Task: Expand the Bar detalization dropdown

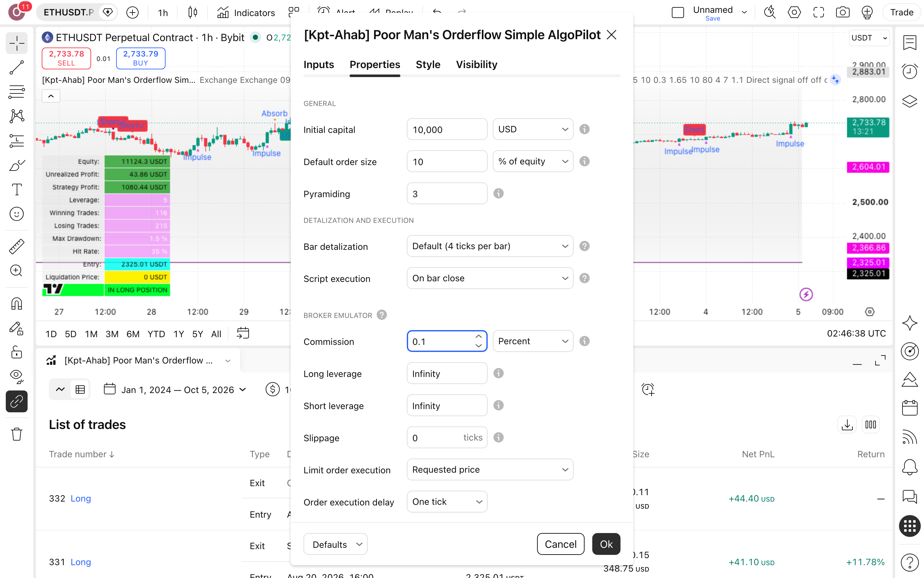Action: [490, 246]
